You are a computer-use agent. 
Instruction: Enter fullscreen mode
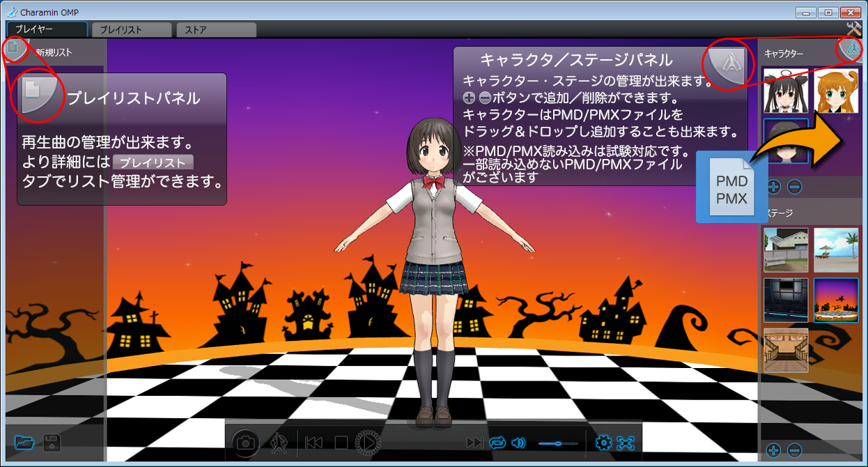pos(626,442)
